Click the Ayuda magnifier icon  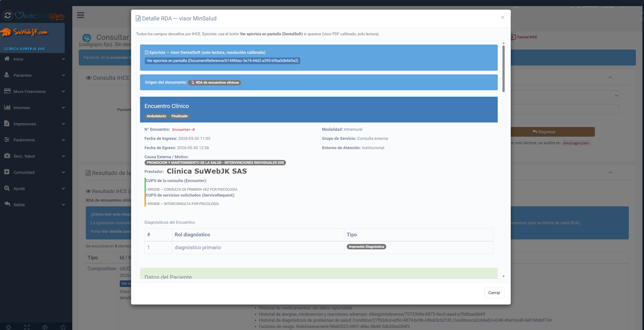pyautogui.click(x=7, y=188)
